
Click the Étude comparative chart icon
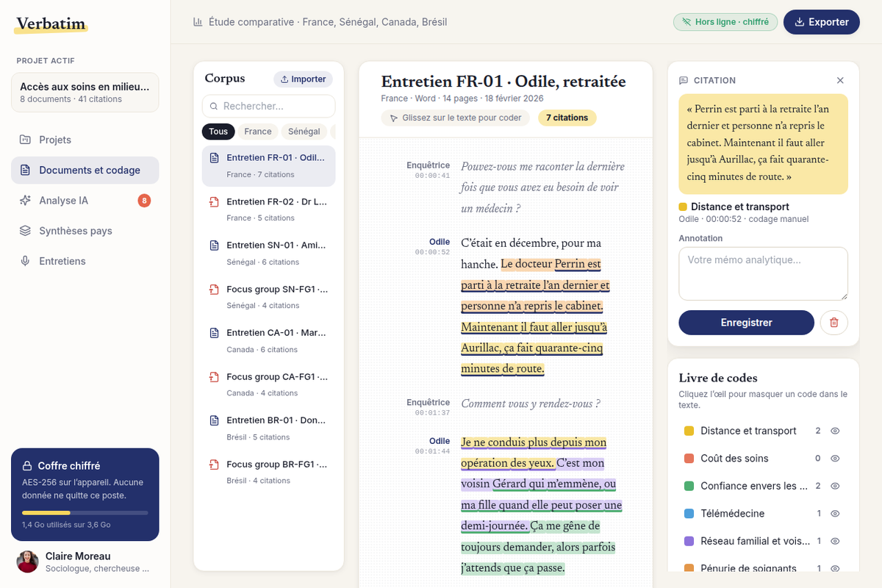pyautogui.click(x=198, y=22)
